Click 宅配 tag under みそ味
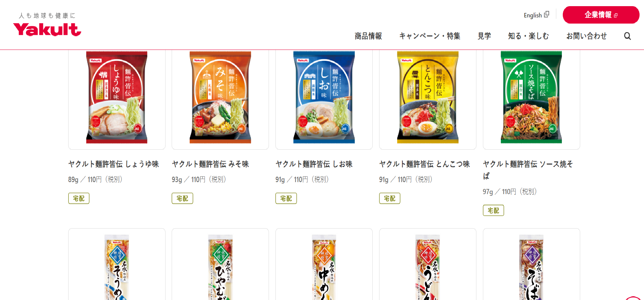This screenshot has height=300, width=644. coord(182,198)
